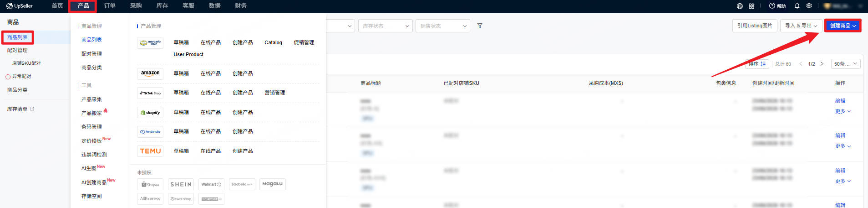Open the 库存状态 dropdown
The image size is (868, 208).
(x=386, y=26)
